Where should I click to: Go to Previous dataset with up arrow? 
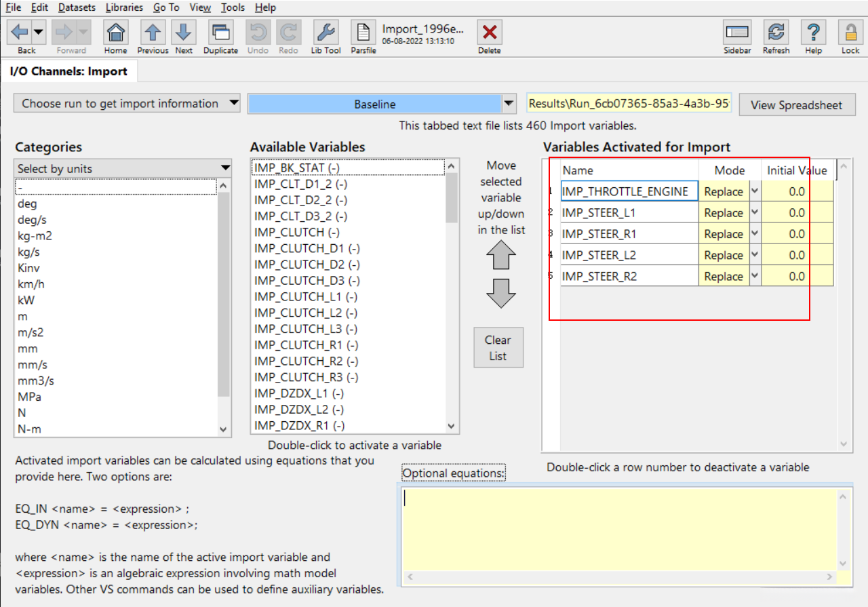[153, 33]
